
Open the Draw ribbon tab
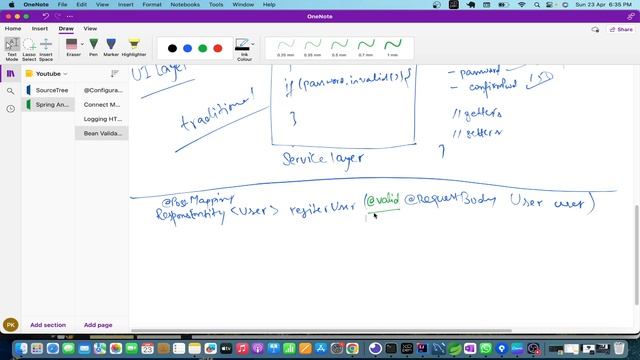[66, 29]
